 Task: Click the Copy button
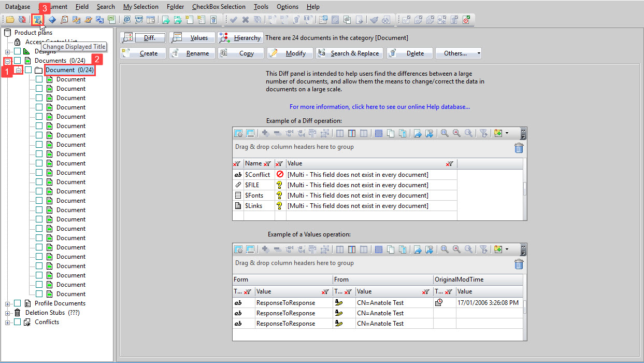pyautogui.click(x=240, y=53)
